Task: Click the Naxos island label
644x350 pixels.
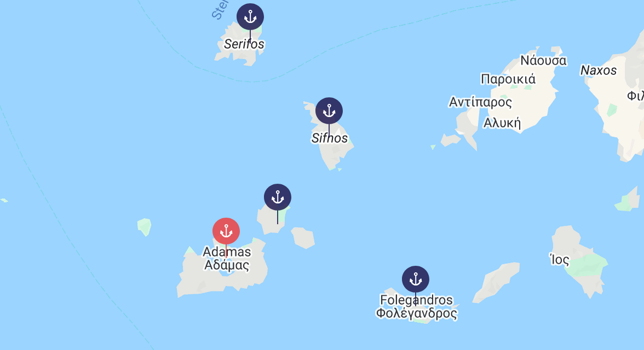Action: [598, 71]
